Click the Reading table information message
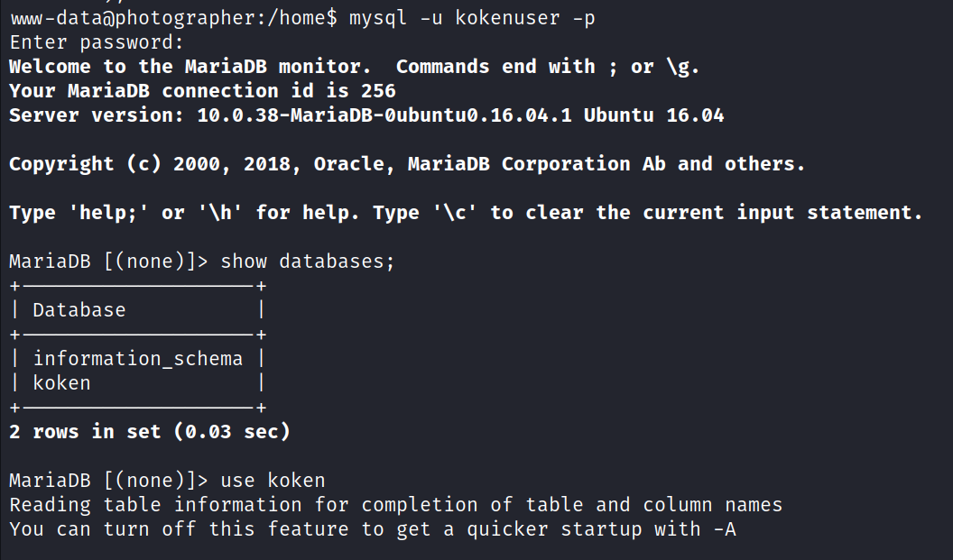The image size is (953, 560). [x=395, y=505]
